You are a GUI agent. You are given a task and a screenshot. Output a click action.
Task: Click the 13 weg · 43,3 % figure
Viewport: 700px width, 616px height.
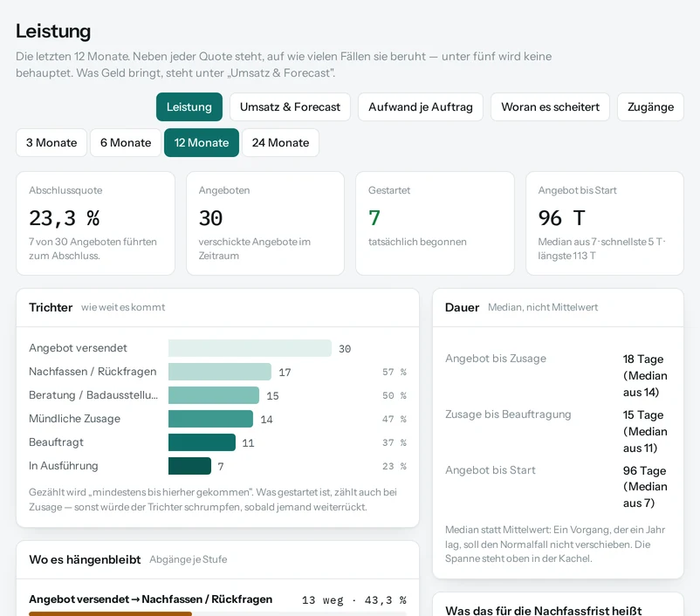coord(354,600)
